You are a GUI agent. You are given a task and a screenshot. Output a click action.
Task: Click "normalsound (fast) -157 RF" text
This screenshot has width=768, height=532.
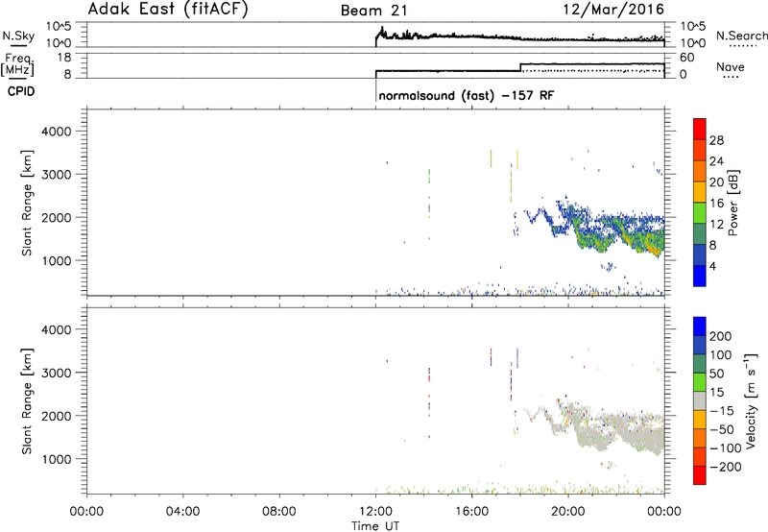tap(467, 95)
